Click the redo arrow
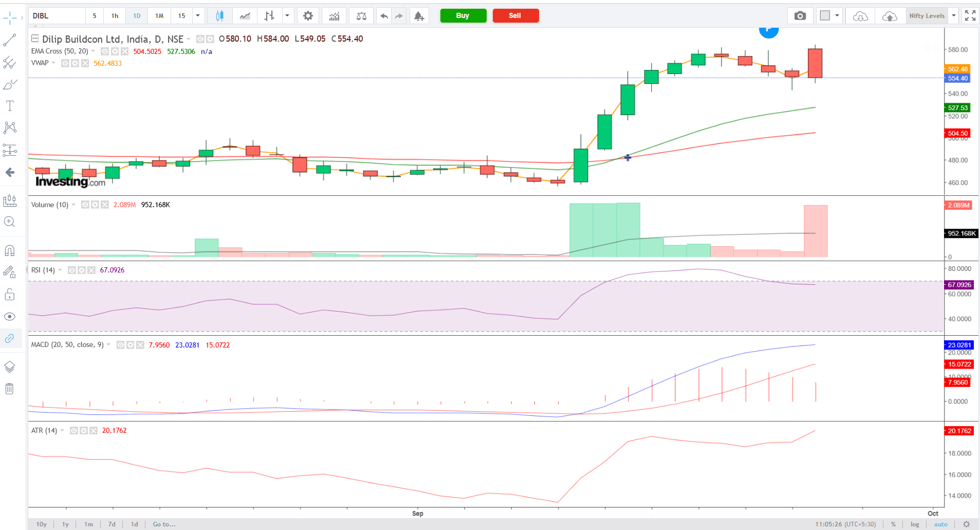The width and height of the screenshot is (980, 530). point(399,16)
